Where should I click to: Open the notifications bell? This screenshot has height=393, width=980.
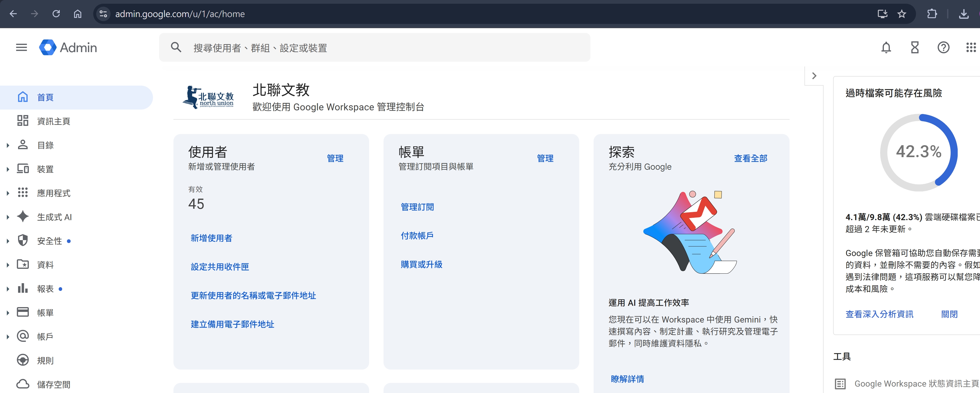click(886, 48)
